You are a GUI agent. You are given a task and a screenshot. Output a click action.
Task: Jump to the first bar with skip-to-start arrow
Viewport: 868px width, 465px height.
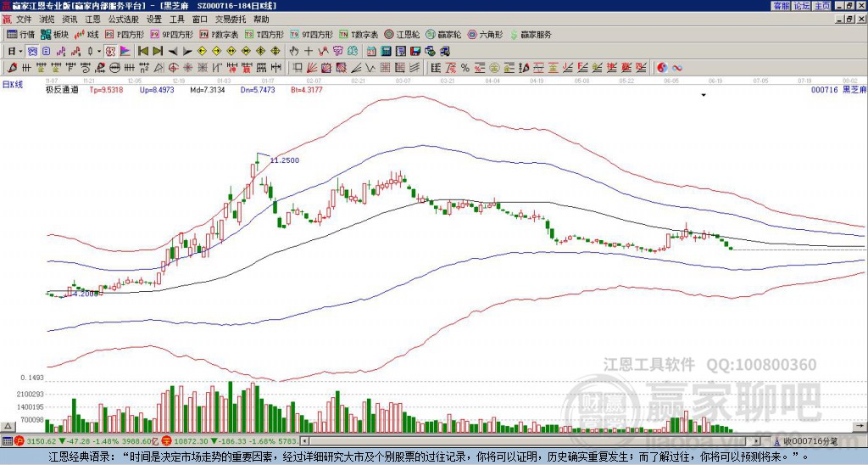pyautogui.click(x=143, y=51)
